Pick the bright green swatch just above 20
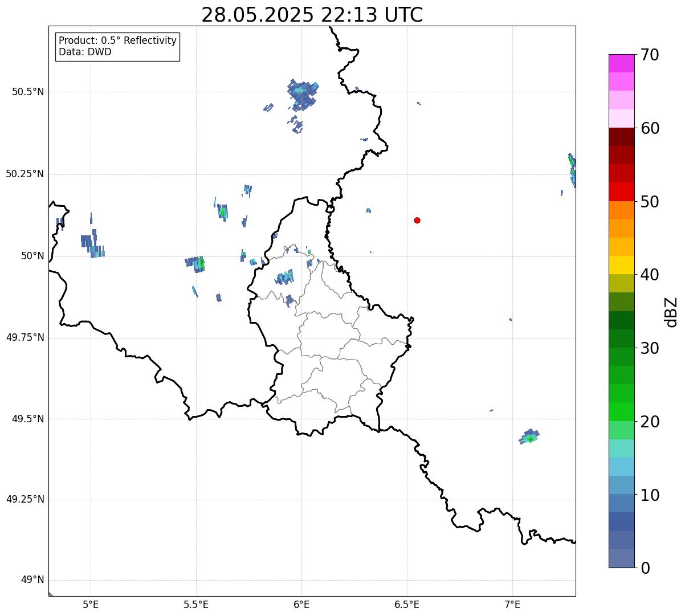Screen dimensions: 685x616 click(x=621, y=412)
